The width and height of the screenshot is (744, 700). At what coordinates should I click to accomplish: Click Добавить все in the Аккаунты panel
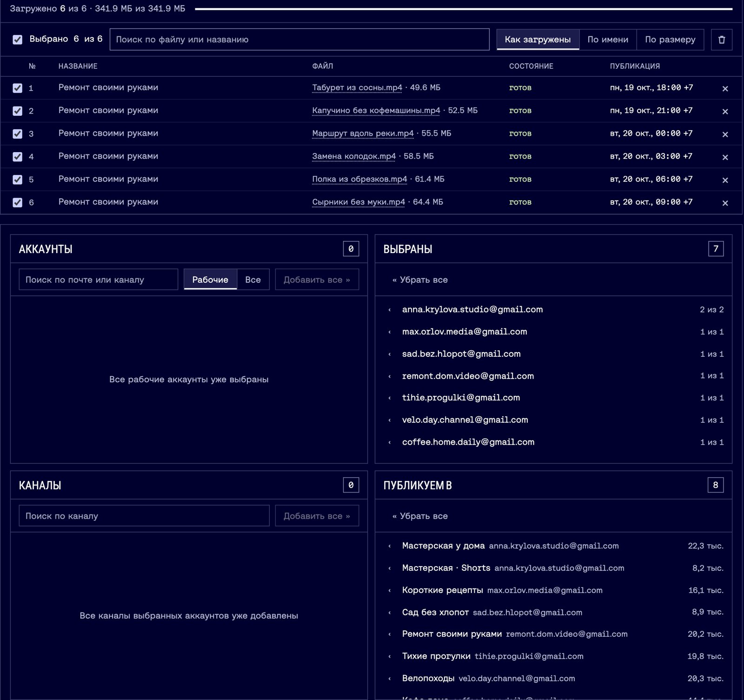click(x=317, y=280)
